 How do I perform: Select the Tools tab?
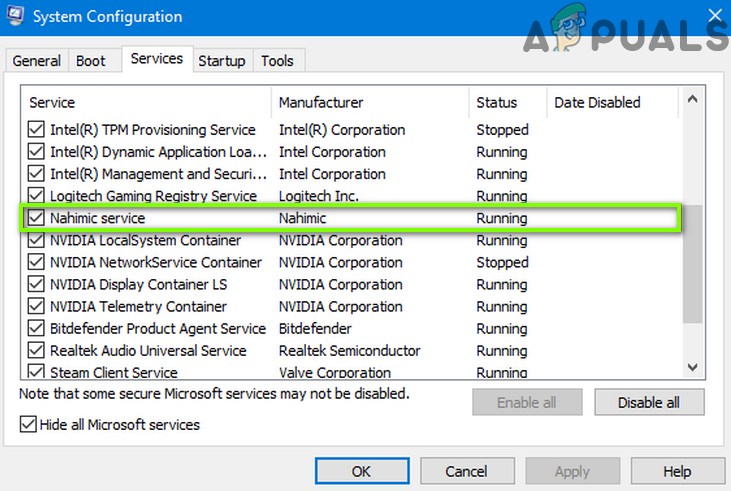click(277, 61)
